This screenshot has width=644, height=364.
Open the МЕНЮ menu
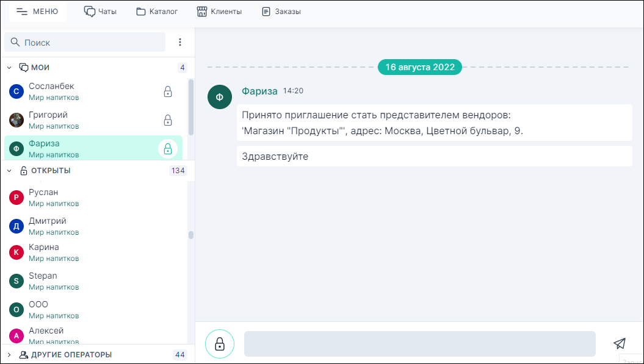point(37,10)
